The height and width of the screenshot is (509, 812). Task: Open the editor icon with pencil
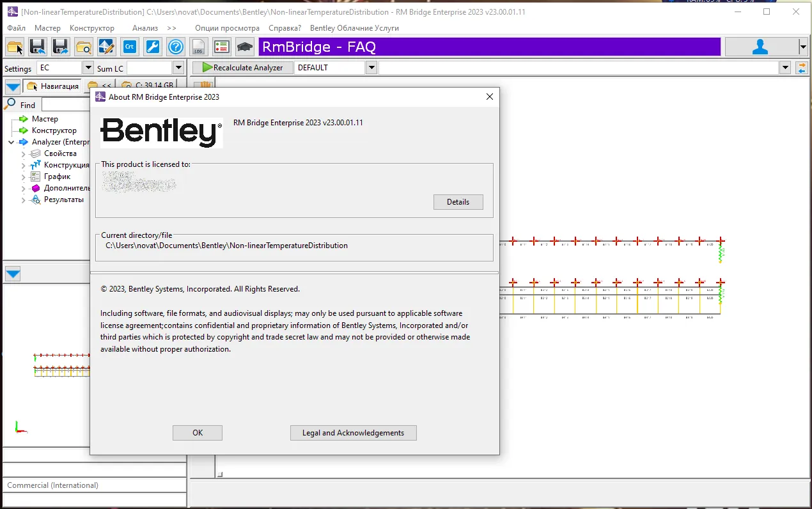tap(107, 47)
